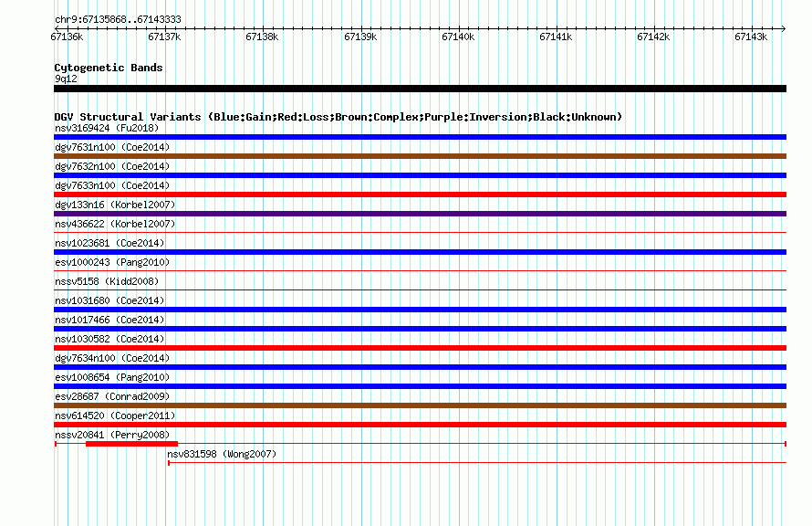This screenshot has height=526, width=812.
Task: Select the purple dgv133n16 inversion bar
Action: (x=420, y=214)
